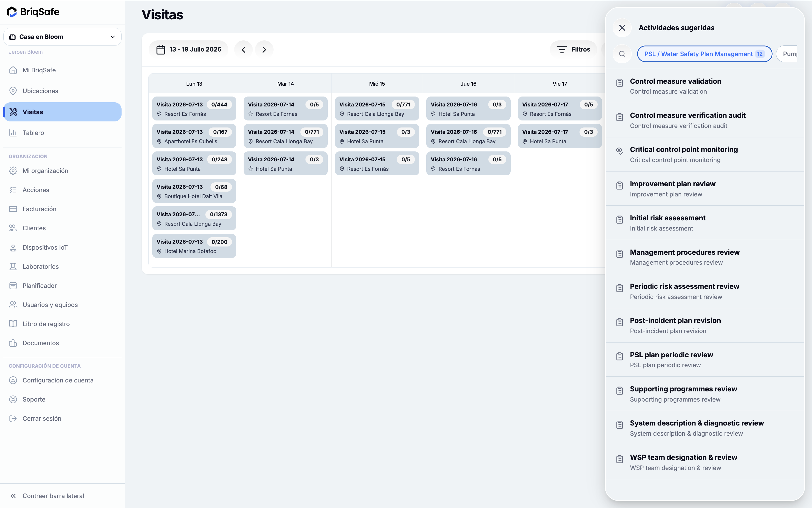Screen dimensions: 812x508
Task: Click the eye icon beside Critical control point monitoring
Action: (620, 151)
